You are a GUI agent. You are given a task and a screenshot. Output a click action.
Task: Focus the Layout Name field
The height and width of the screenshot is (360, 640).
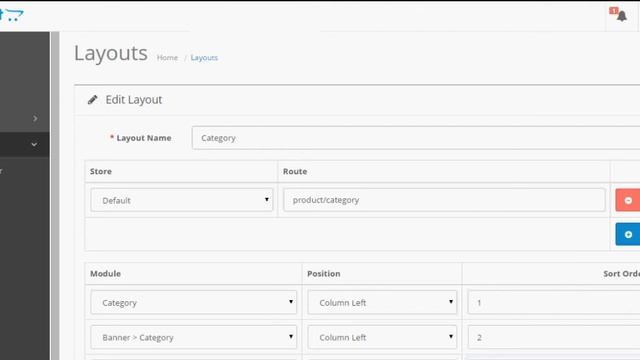416,138
